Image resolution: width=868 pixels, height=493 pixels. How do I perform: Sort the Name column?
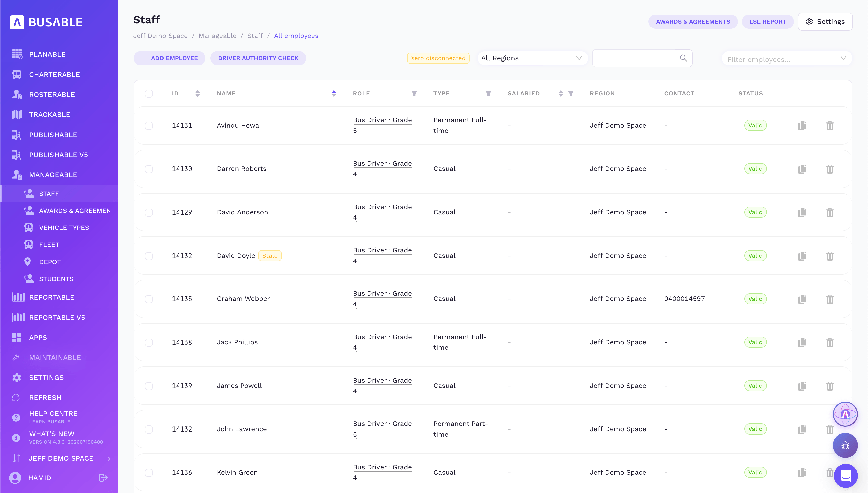coord(334,93)
